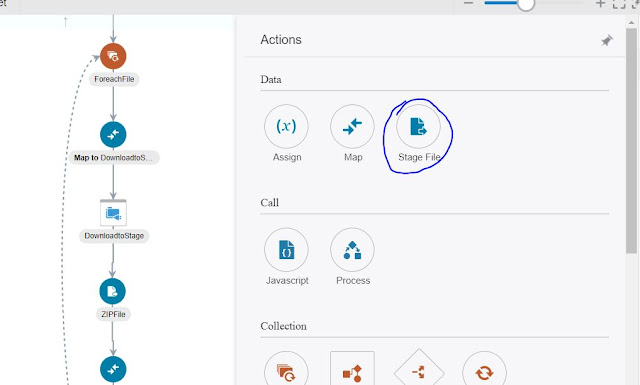Click the DownloadtoStage label

tap(114, 236)
